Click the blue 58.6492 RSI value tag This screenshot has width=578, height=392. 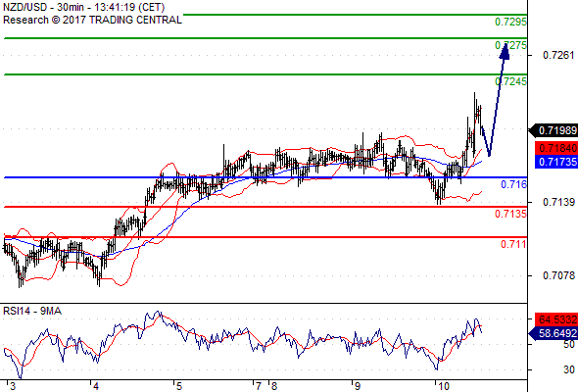click(554, 334)
